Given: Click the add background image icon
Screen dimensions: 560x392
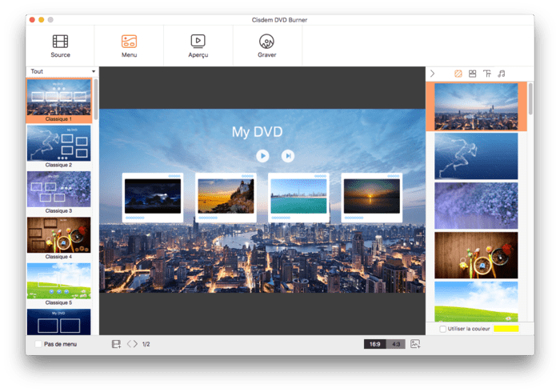Looking at the screenshot, I should 415,344.
